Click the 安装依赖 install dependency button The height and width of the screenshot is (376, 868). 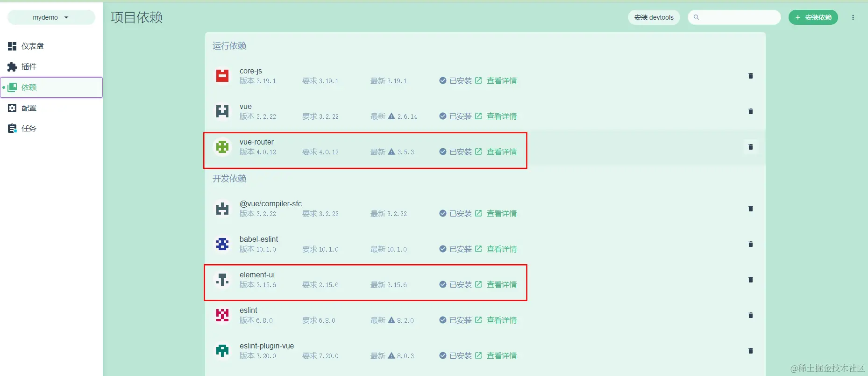click(813, 17)
